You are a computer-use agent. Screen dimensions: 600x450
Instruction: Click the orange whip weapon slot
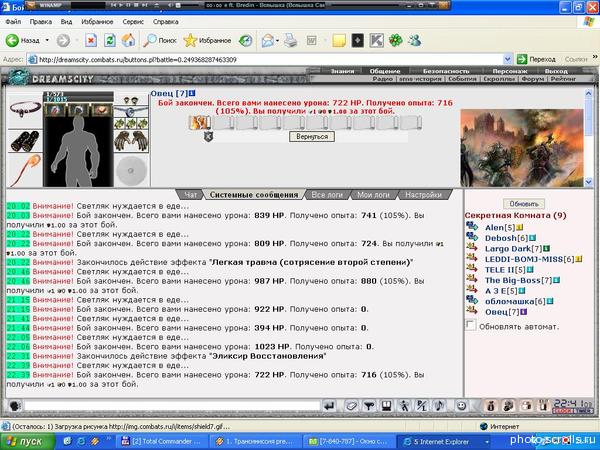tap(25, 171)
